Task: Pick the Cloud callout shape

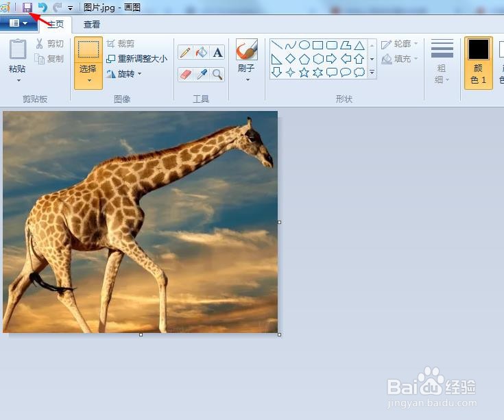Action: tap(359, 72)
